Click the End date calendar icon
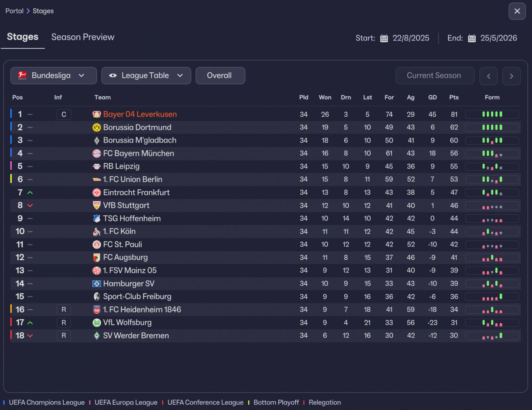 pyautogui.click(x=472, y=38)
